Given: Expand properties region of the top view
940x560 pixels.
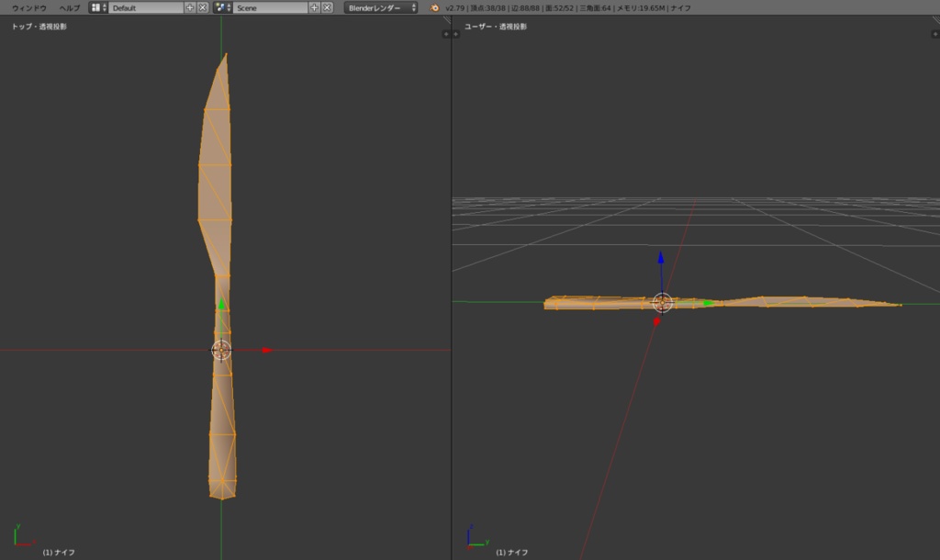Looking at the screenshot, I should point(445,34).
